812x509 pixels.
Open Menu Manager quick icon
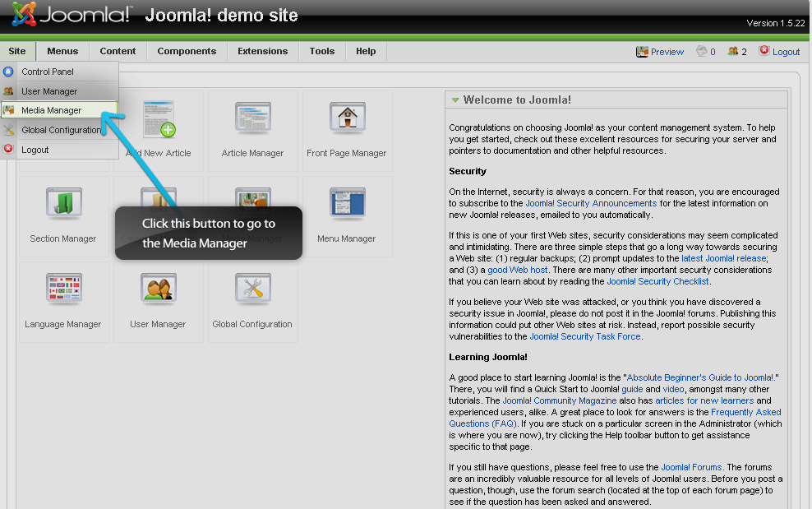pyautogui.click(x=347, y=216)
